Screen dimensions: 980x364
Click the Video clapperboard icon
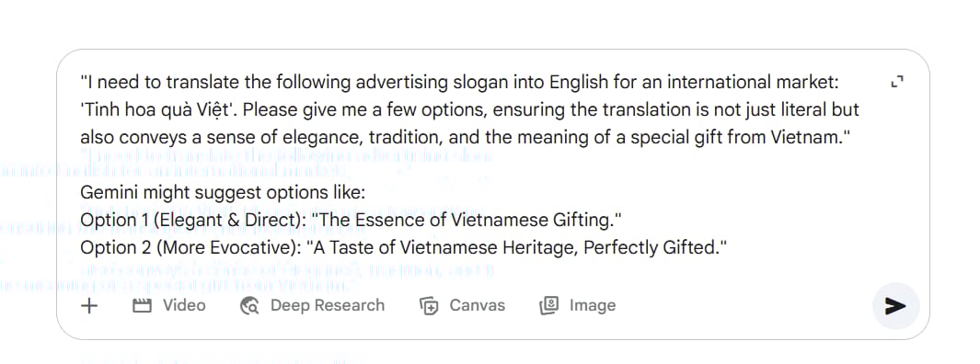tap(143, 305)
